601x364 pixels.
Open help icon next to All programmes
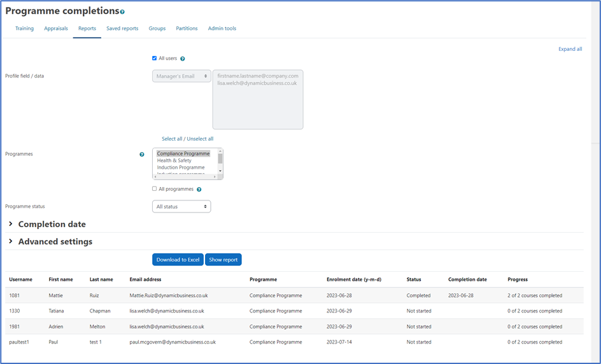(199, 189)
